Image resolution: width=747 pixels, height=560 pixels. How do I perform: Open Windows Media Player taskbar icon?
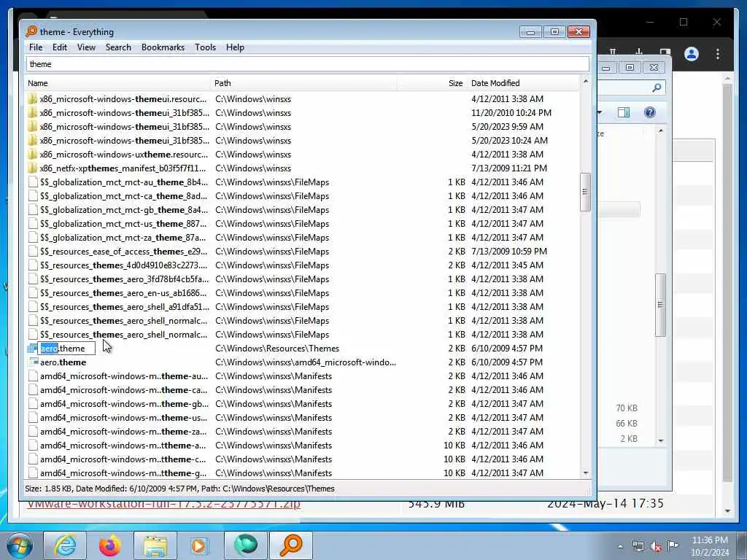[200, 545]
